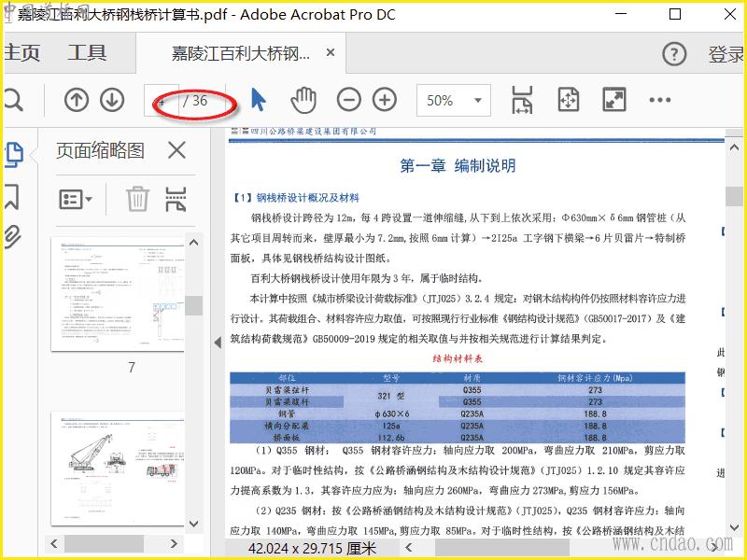Screen dimensions: 747x560
Task: Click the search magnifier icon
Action: tap(13, 101)
